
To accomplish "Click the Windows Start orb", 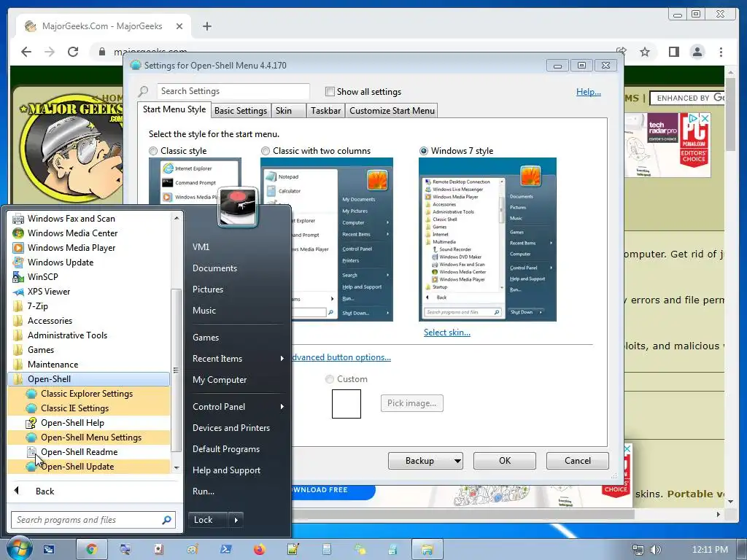I will point(18,548).
